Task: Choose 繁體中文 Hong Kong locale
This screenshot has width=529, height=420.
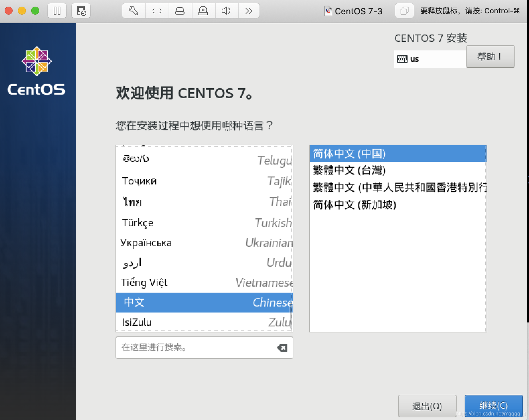Action: (x=398, y=187)
